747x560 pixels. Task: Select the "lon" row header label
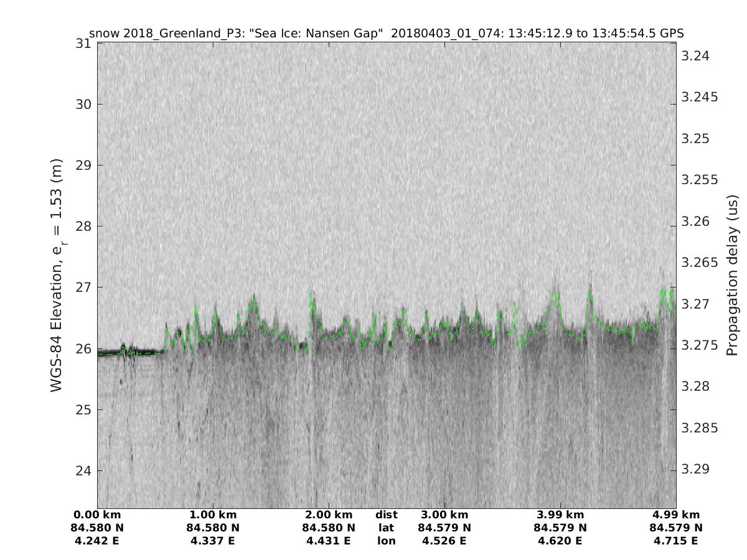(x=386, y=541)
